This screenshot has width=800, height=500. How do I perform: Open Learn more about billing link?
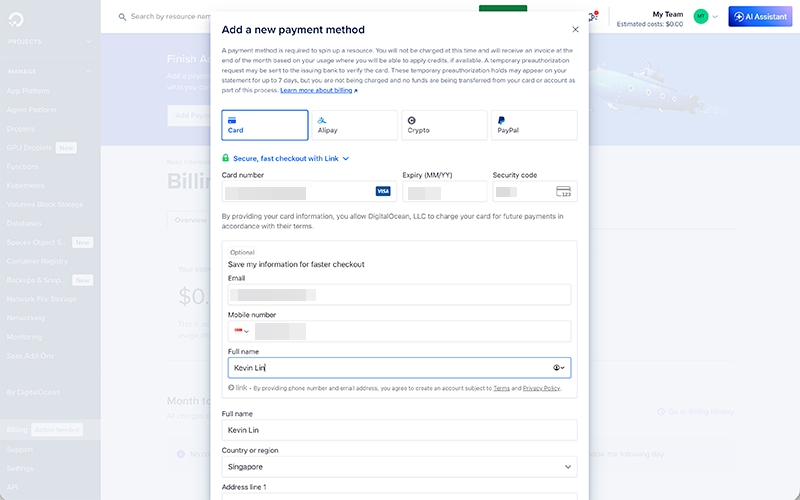(x=318, y=90)
